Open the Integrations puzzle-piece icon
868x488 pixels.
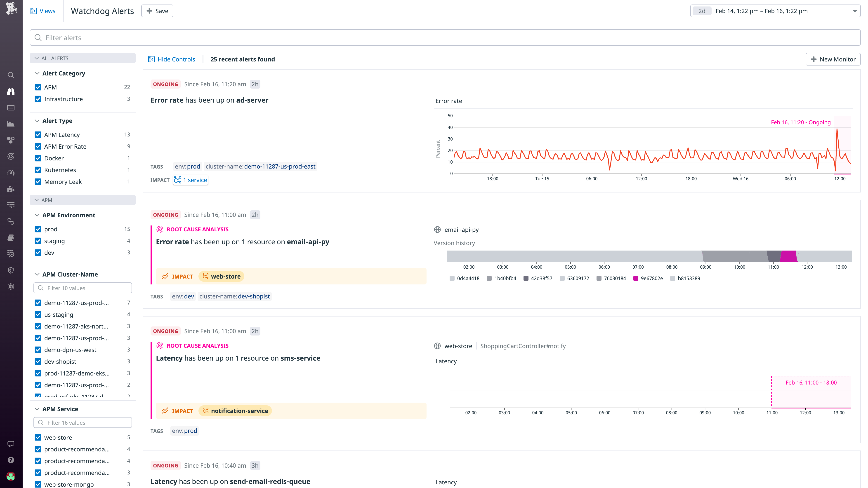tap(11, 189)
